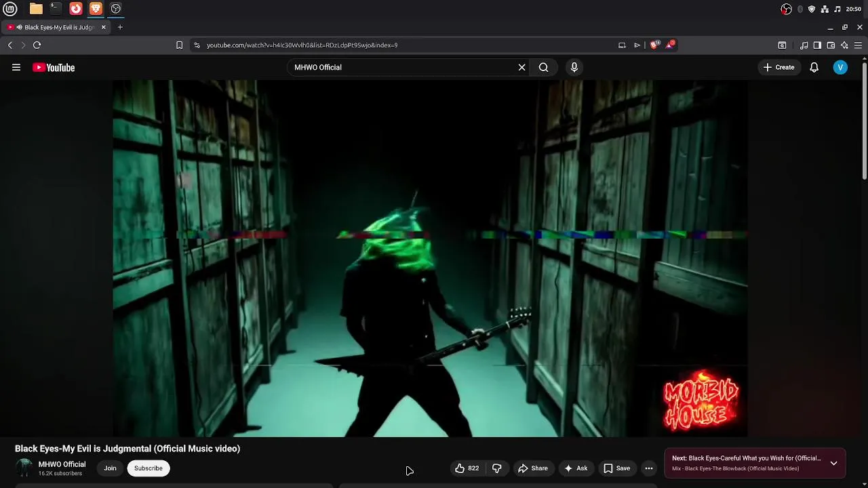Go back to the previous page
Screen dimensions: 868x488
coord(10,45)
